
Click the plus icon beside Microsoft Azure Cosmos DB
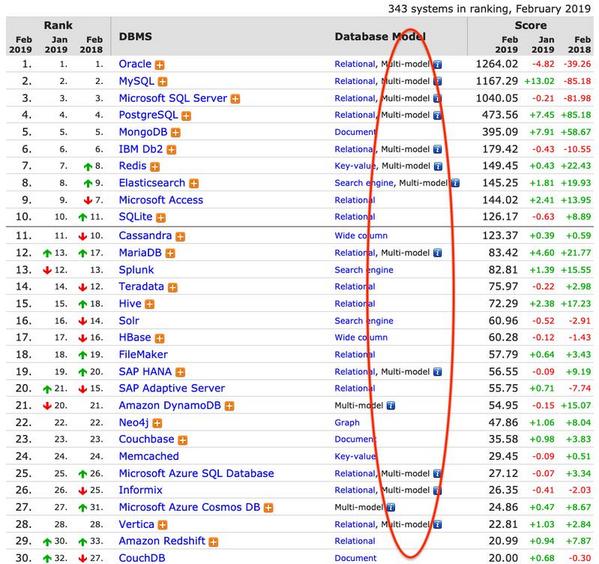(x=269, y=508)
